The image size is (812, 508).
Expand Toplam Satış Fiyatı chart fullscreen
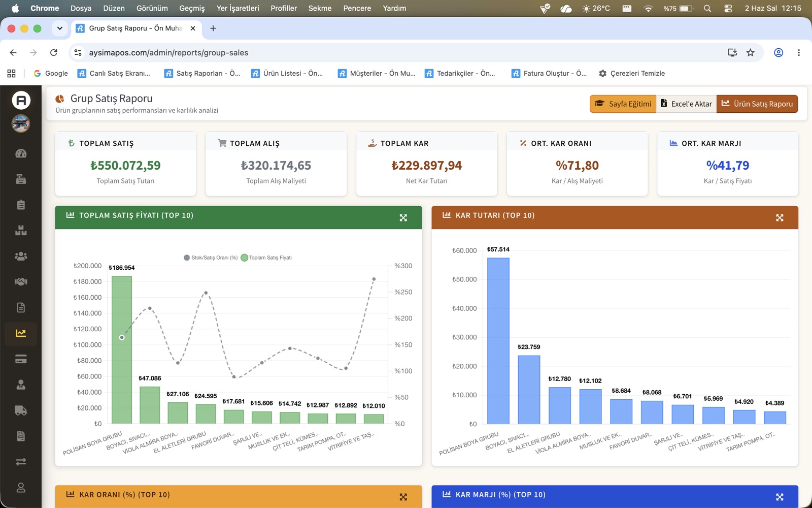pyautogui.click(x=403, y=218)
